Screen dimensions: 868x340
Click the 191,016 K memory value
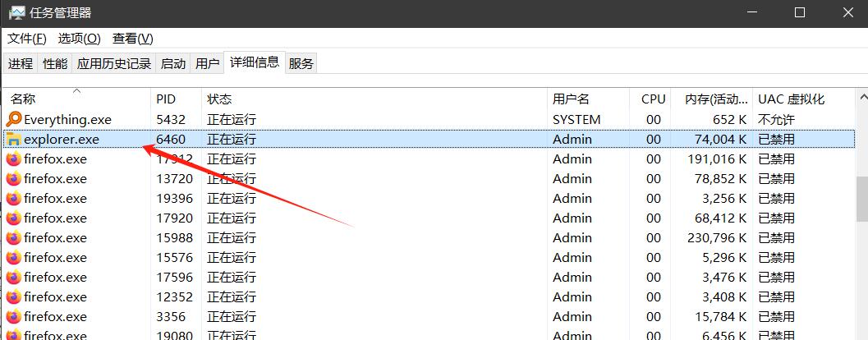[x=718, y=159]
